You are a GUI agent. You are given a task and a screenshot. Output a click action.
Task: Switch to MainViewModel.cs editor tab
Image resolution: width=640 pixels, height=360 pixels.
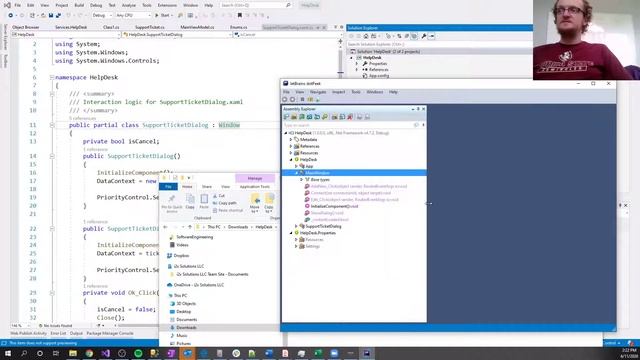coord(197,27)
